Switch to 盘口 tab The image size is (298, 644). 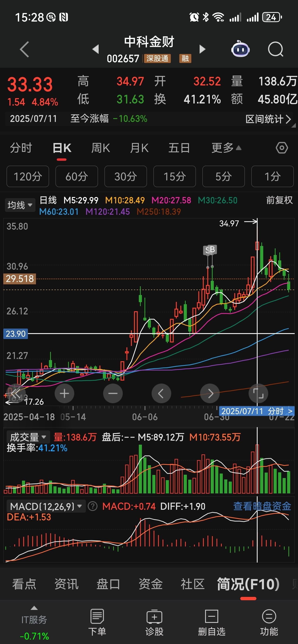click(x=108, y=584)
